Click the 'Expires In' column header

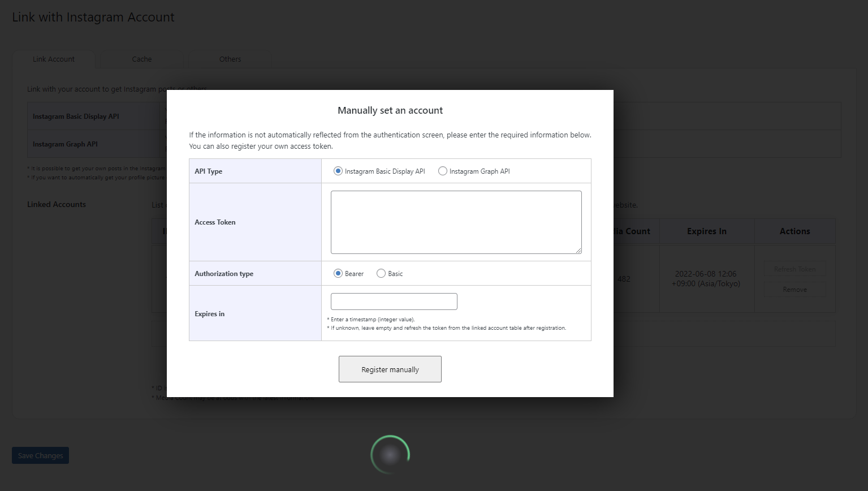(x=707, y=231)
